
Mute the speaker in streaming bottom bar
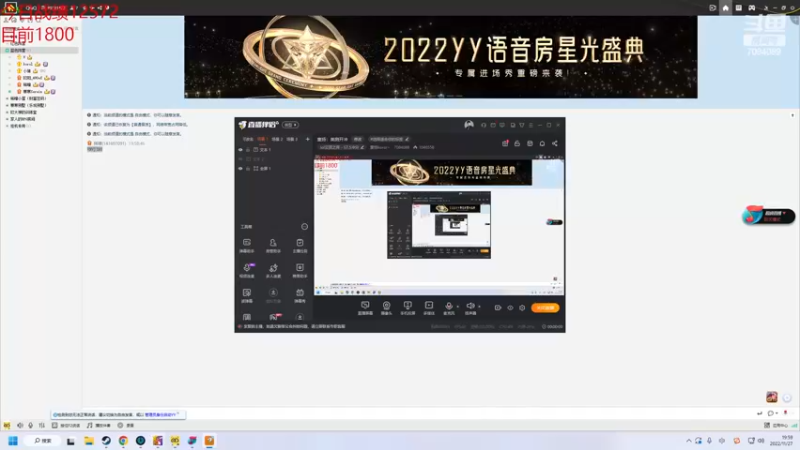point(470,308)
